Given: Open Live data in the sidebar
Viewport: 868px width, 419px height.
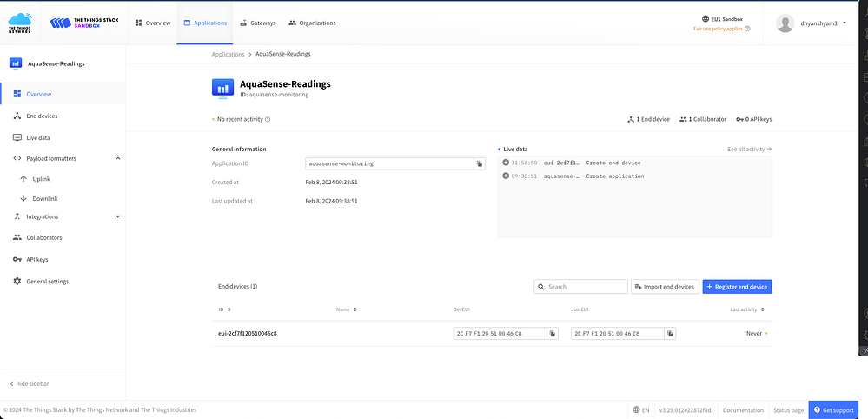Looking at the screenshot, I should pyautogui.click(x=63, y=137).
